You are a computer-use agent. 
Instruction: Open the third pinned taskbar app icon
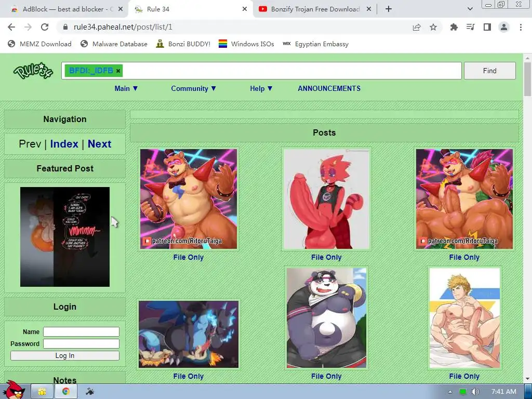pos(90,392)
